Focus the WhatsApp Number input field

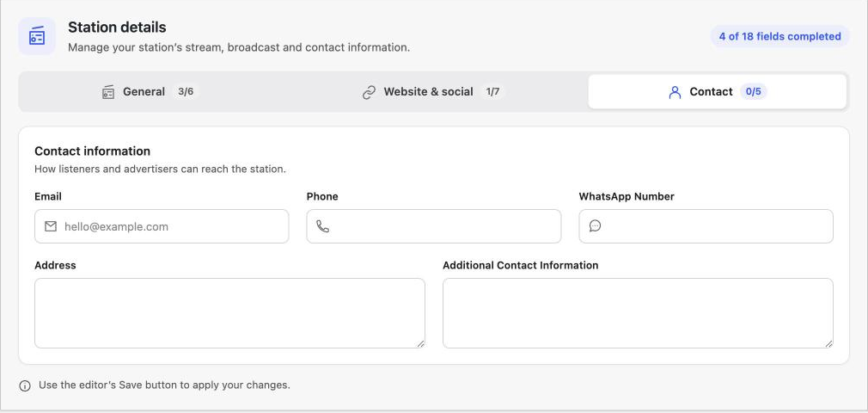[706, 226]
